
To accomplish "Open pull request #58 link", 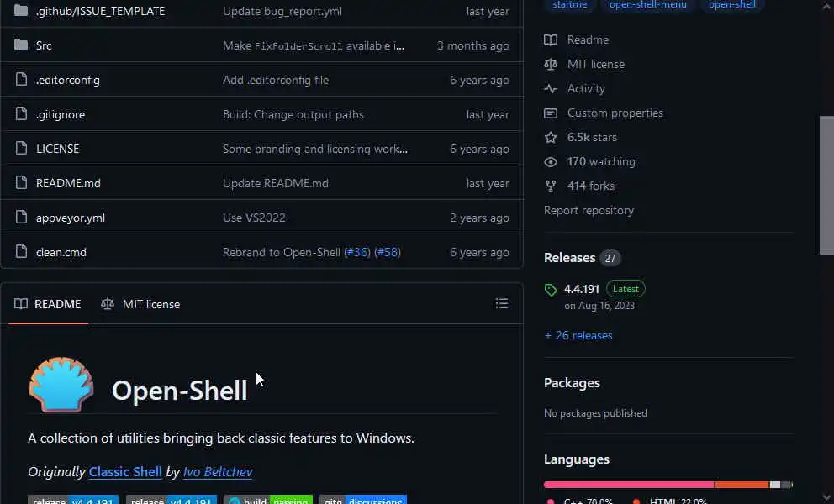I will 388,253.
